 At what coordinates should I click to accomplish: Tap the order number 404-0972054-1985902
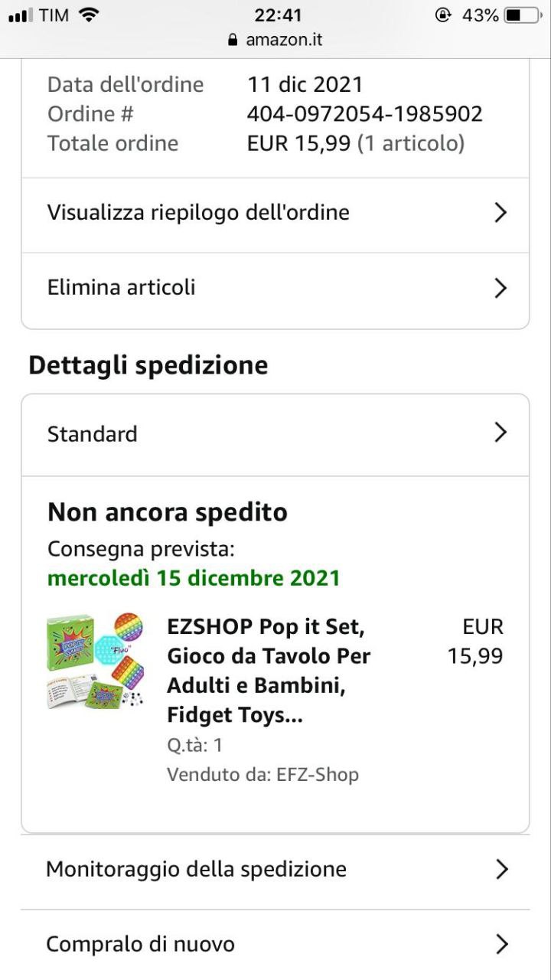click(364, 114)
